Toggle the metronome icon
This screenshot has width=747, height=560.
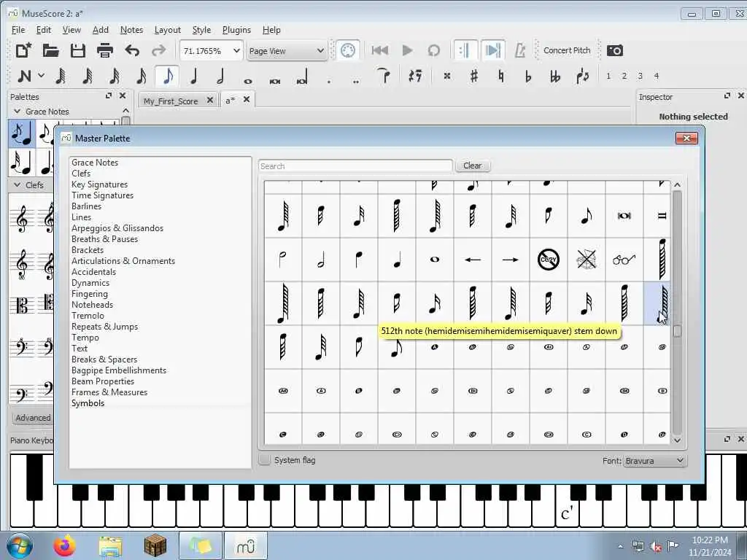[519, 50]
